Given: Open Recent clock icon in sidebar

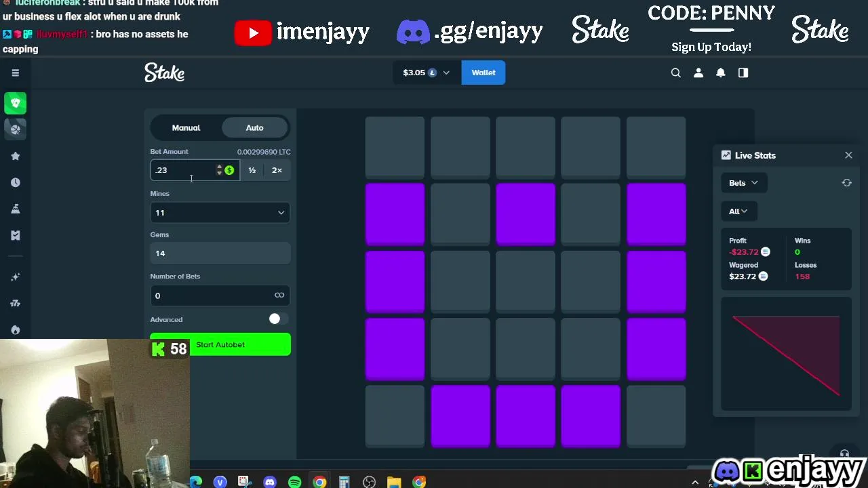Looking at the screenshot, I should [x=15, y=182].
